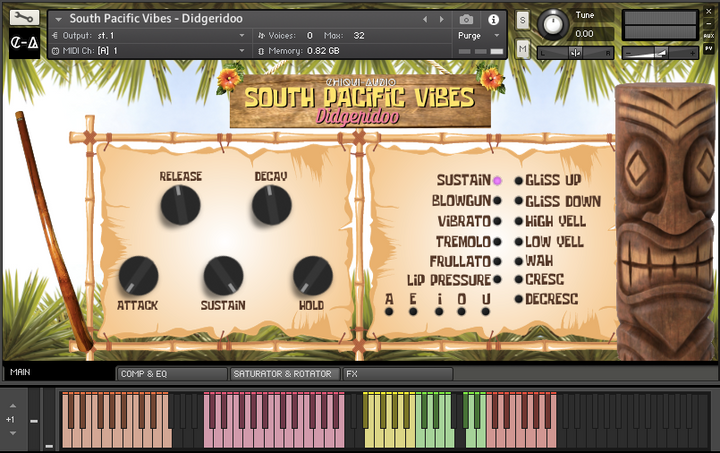Enable the vowel U button
The height and width of the screenshot is (453, 720).
(485, 312)
